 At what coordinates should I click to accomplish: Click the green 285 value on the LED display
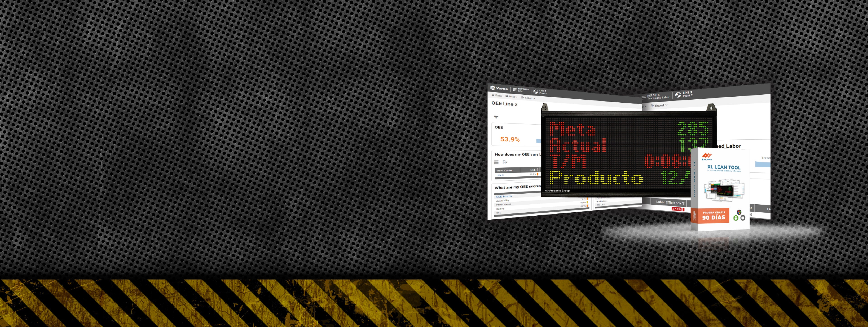[692, 129]
